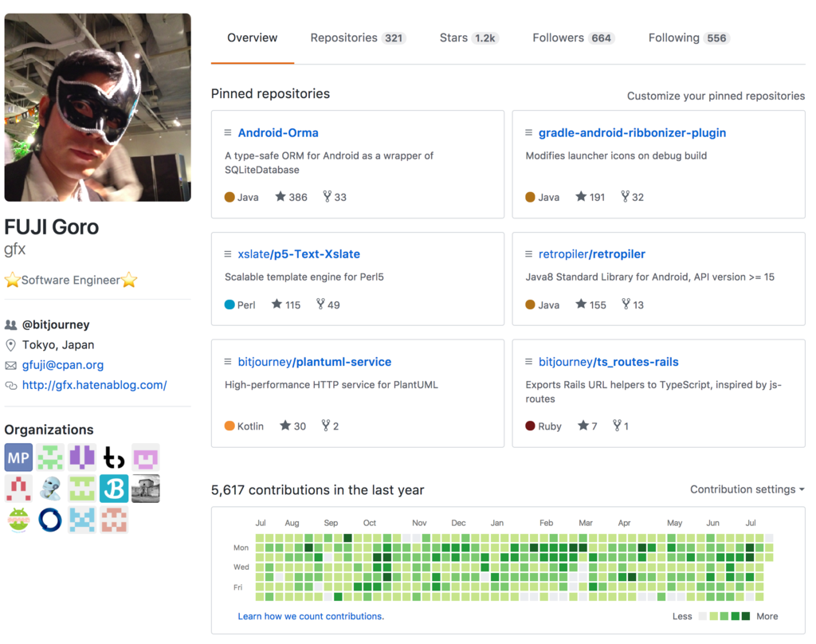This screenshot has width=816, height=644.
Task: Click the profile avatar photo
Action: pos(98,108)
